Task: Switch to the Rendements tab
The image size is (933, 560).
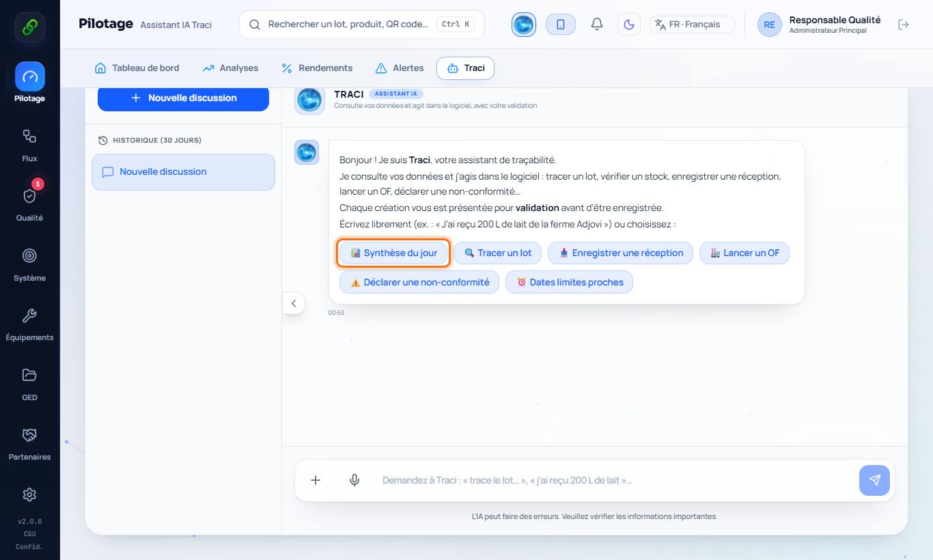Action: [x=317, y=68]
